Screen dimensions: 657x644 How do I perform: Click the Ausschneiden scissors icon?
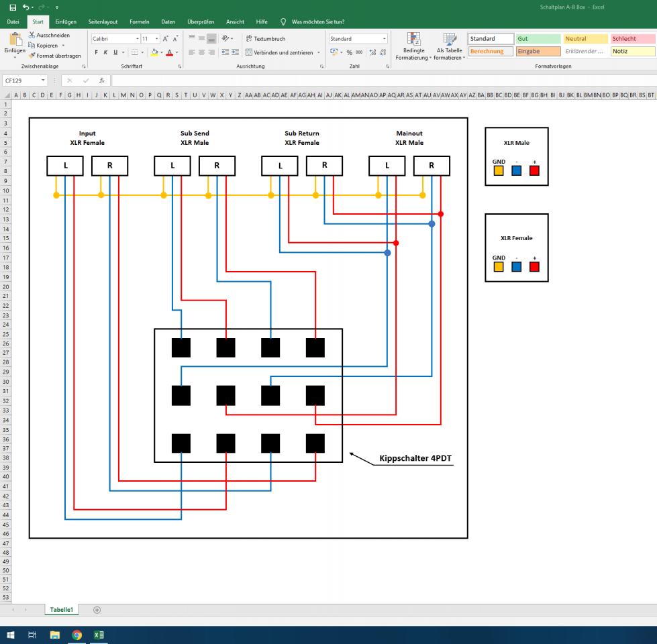click(32, 35)
